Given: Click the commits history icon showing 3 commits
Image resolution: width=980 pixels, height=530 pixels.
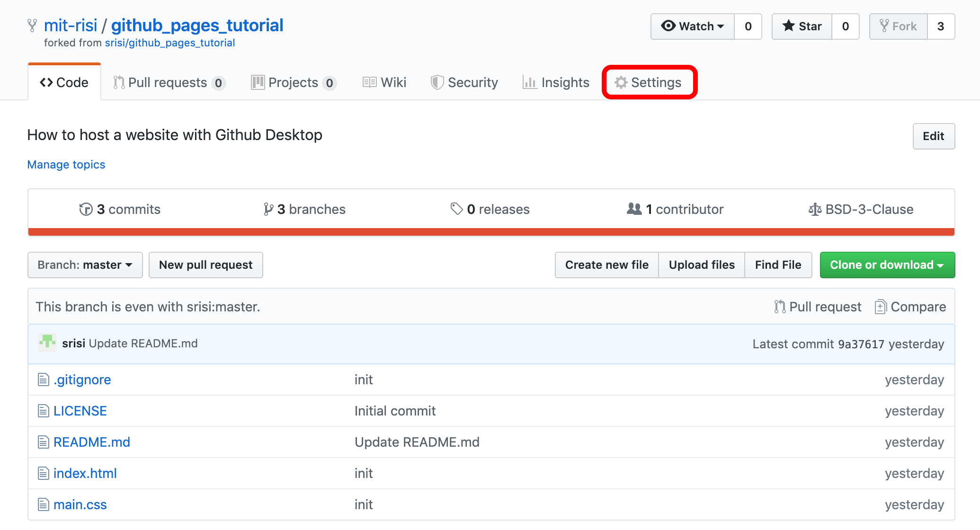Looking at the screenshot, I should pyautogui.click(x=86, y=209).
